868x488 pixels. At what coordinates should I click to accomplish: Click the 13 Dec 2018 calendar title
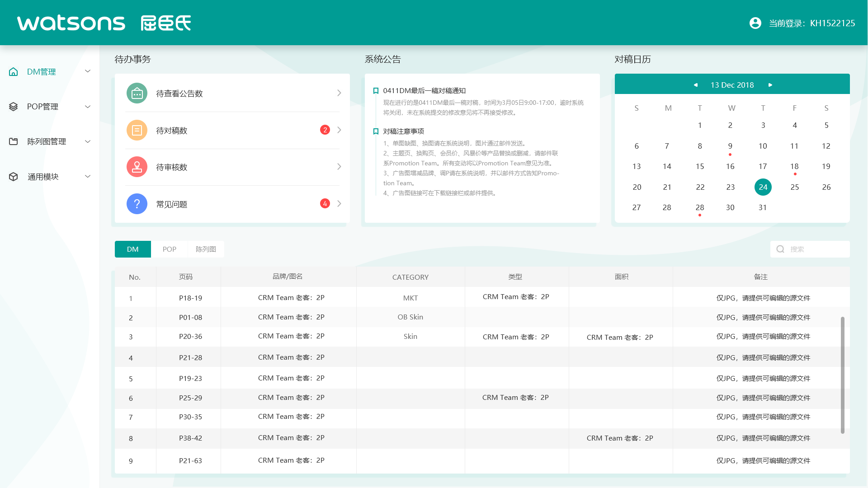(x=732, y=85)
